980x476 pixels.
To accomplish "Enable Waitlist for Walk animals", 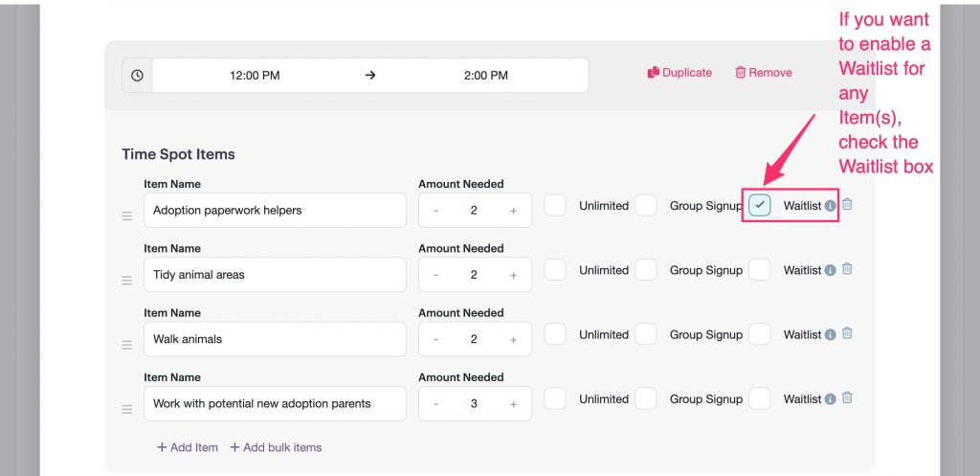I will click(759, 333).
